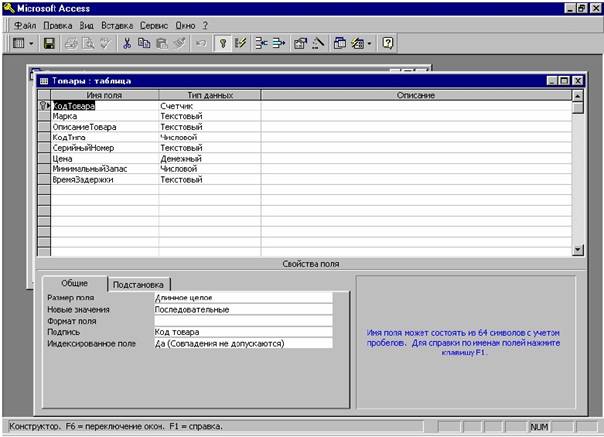Show the Database Window icon
604x437 pixels.
pos(340,43)
